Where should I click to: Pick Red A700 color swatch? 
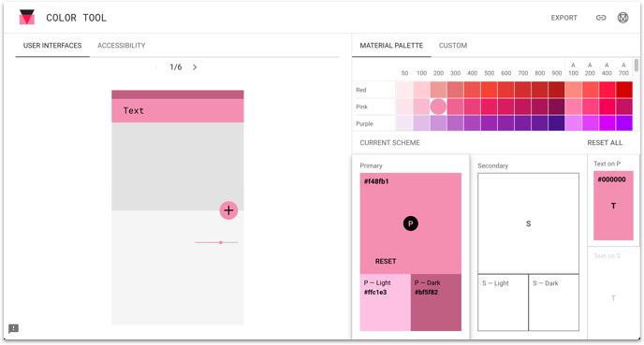coord(623,90)
